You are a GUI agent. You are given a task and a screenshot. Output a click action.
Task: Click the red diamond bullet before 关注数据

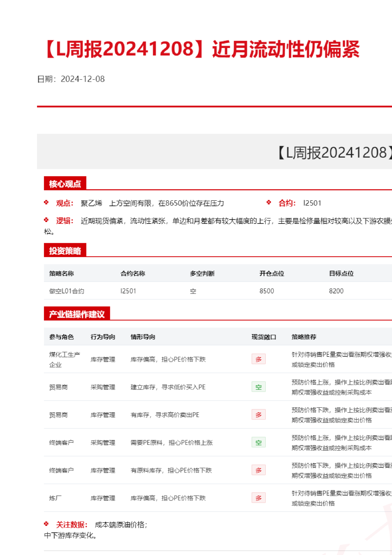pos(46,524)
